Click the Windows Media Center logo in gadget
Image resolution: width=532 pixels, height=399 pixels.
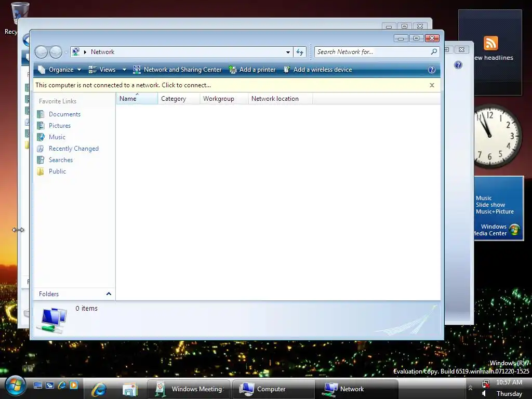(514, 230)
